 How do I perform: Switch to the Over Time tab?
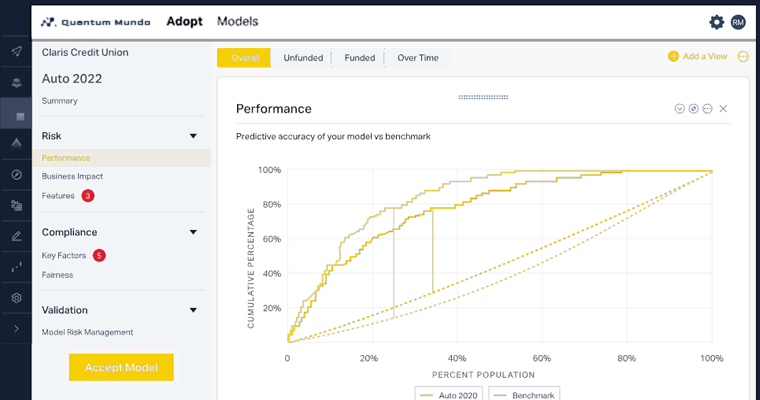(417, 58)
